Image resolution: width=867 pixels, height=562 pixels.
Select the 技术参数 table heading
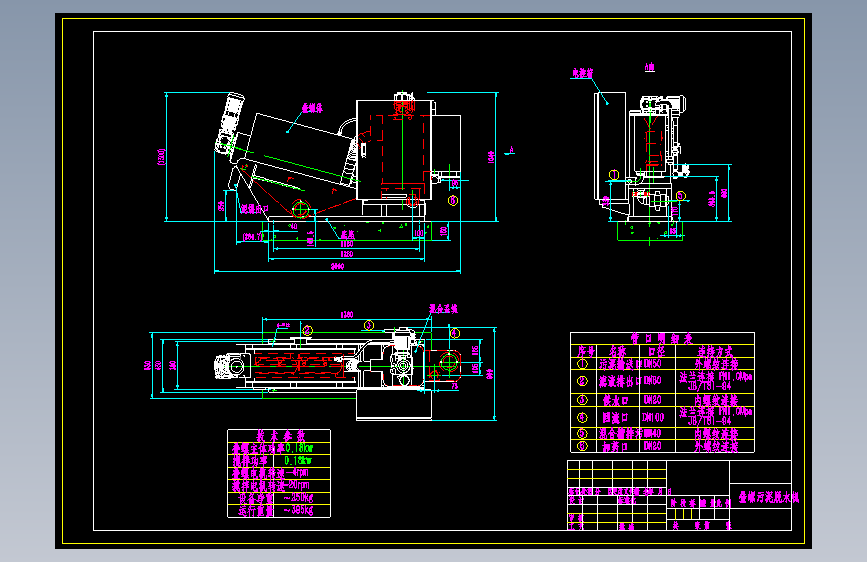tap(280, 435)
